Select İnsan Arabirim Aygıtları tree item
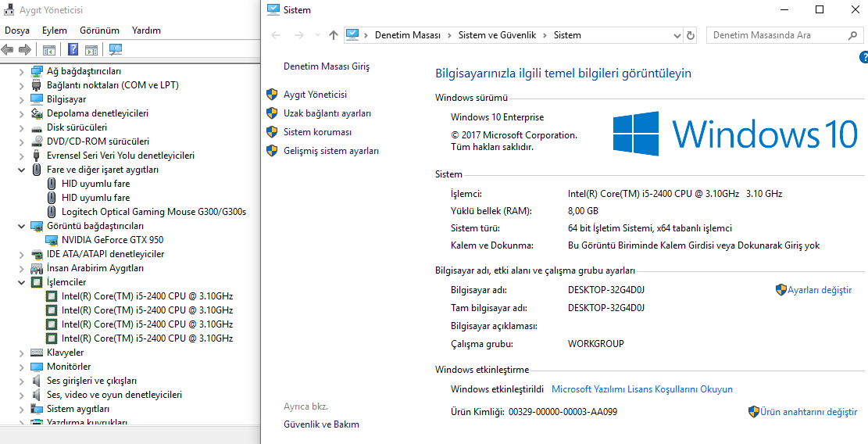868x444 pixels. click(x=95, y=268)
